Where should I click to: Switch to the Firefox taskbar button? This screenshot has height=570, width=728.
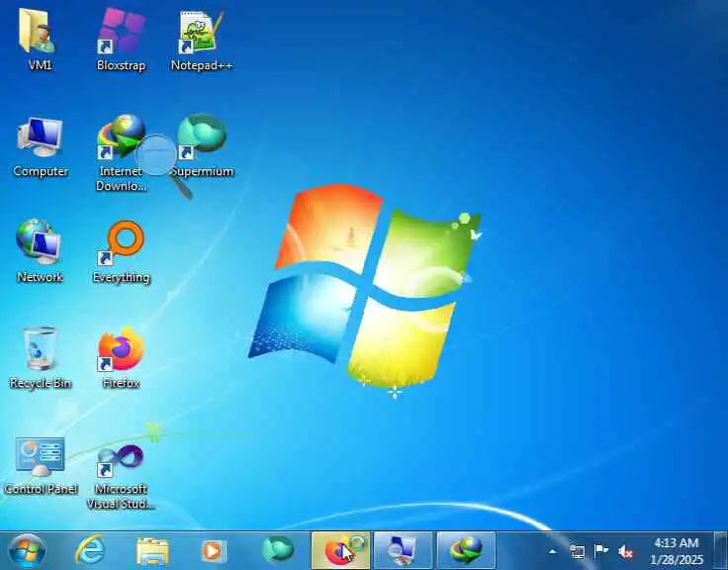[x=341, y=551]
